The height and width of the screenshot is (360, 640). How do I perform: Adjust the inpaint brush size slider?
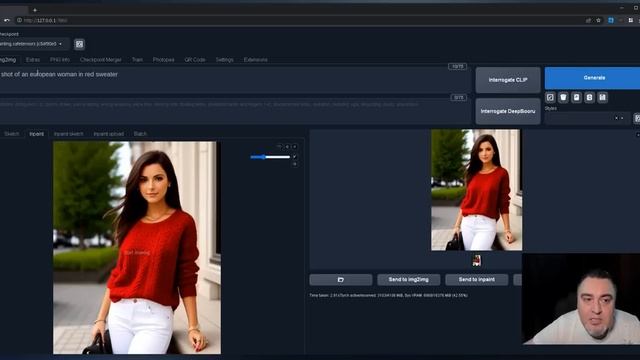(x=270, y=157)
